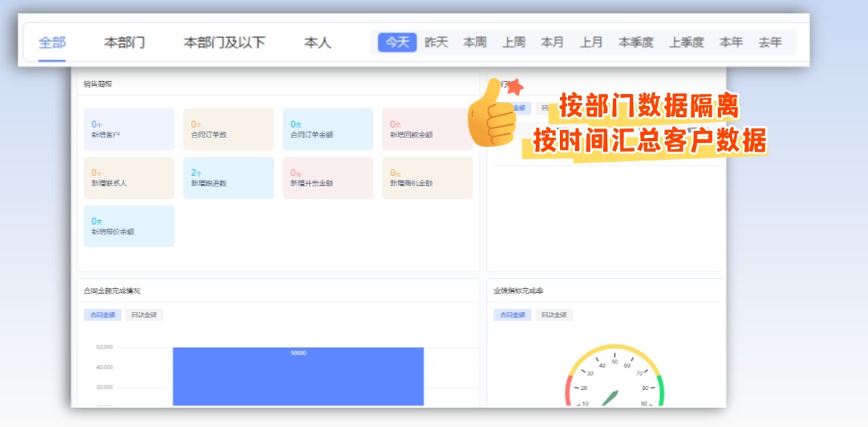Click the 50,000 axis label

coord(104,348)
